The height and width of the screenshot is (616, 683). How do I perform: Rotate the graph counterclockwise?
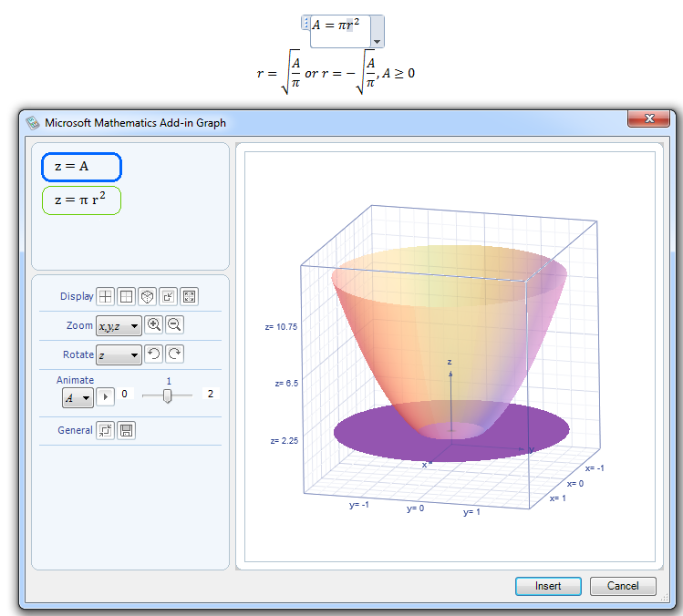[154, 354]
